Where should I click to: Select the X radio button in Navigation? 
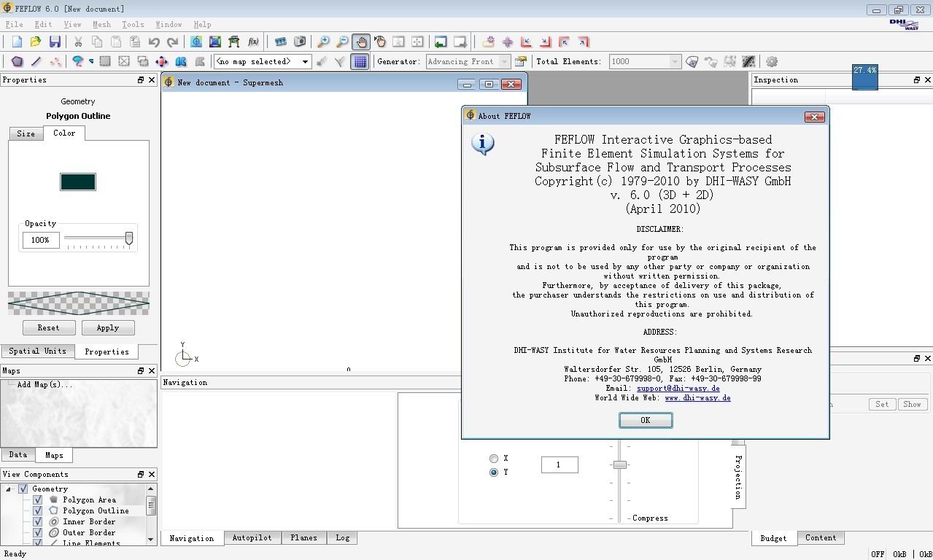click(x=494, y=459)
